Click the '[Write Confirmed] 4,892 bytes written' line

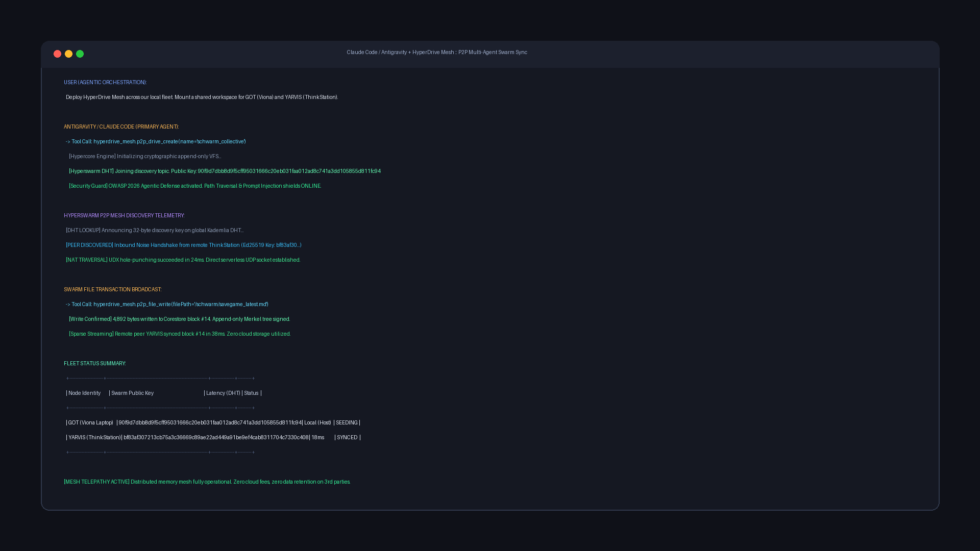pyautogui.click(x=179, y=319)
